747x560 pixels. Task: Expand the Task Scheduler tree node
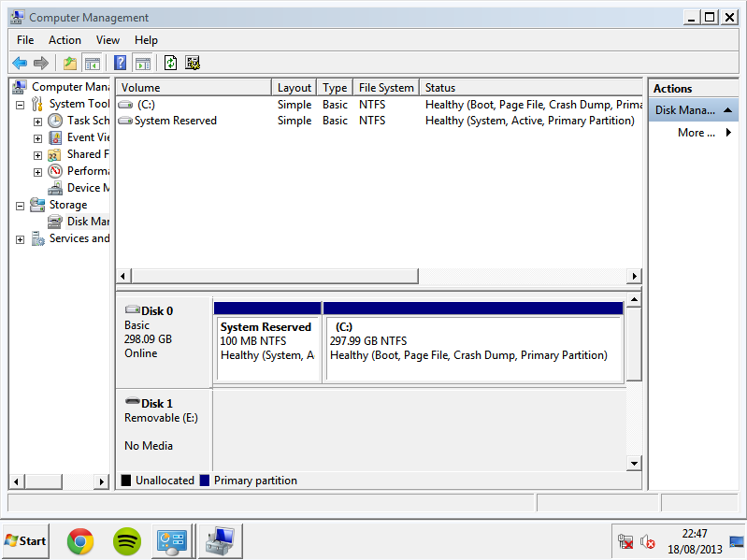[37, 122]
